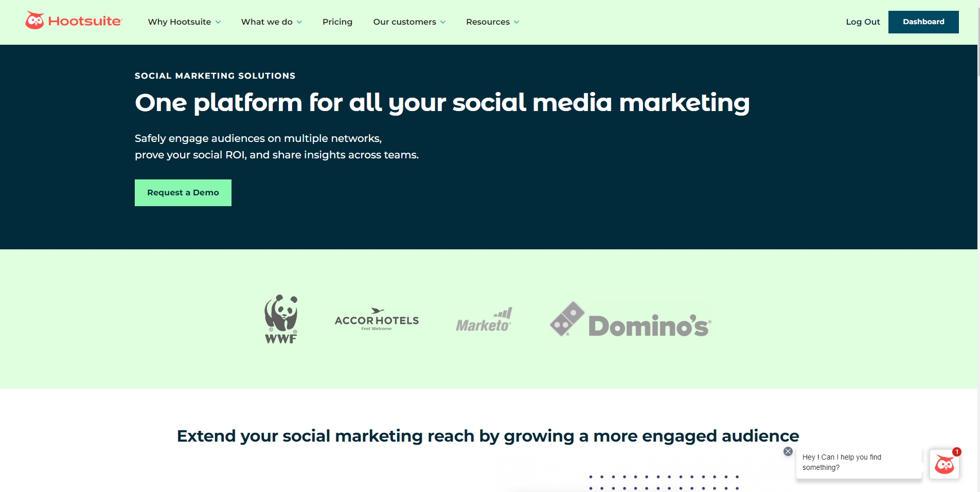980x492 pixels.
Task: Click the Log Out link
Action: (863, 22)
